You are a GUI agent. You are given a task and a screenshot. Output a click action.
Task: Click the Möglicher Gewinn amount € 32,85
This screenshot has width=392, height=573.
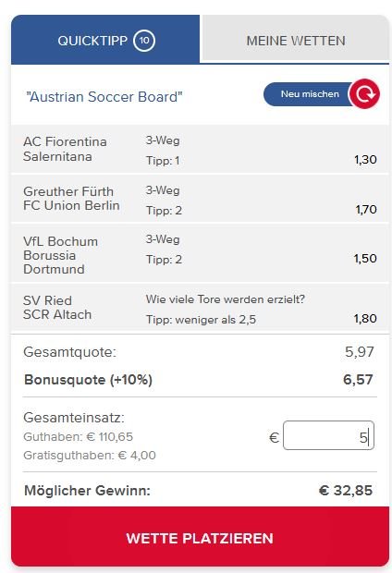click(x=346, y=490)
